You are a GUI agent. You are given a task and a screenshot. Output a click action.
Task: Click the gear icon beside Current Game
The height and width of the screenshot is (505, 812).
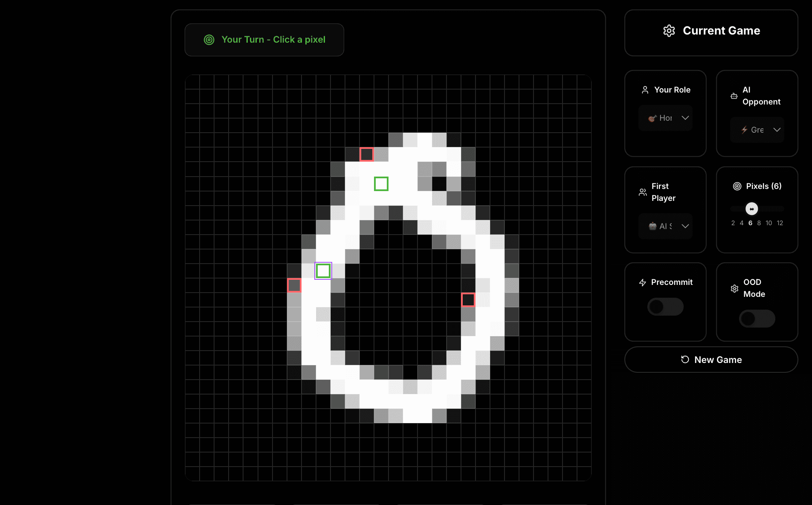pos(669,31)
